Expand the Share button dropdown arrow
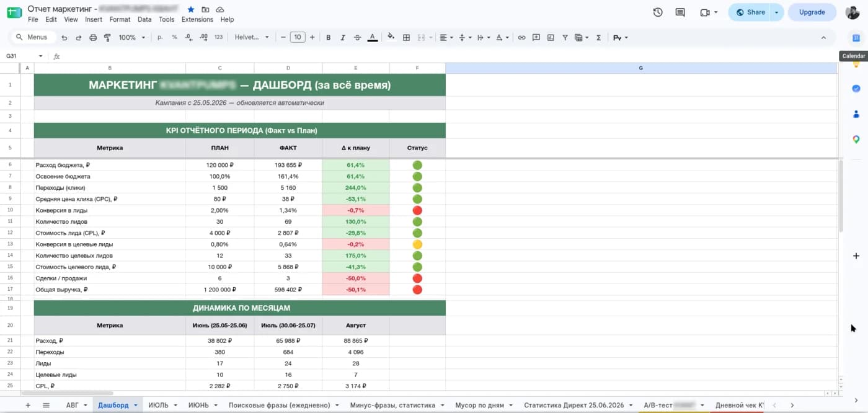This screenshot has height=413, width=868. (x=776, y=12)
